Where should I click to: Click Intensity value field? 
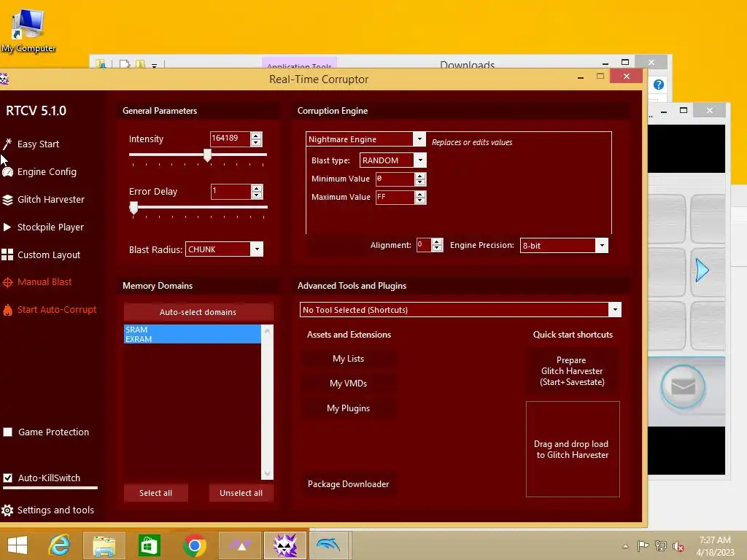pos(230,139)
